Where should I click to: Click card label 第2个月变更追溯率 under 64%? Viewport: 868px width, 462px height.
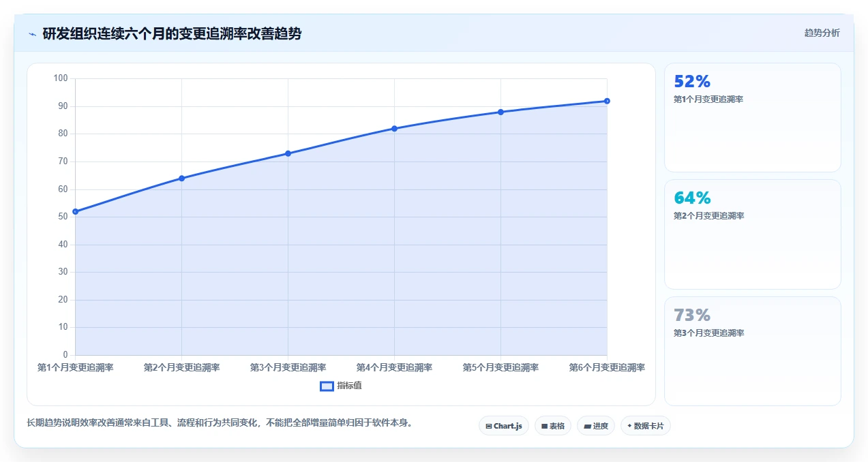tap(708, 216)
